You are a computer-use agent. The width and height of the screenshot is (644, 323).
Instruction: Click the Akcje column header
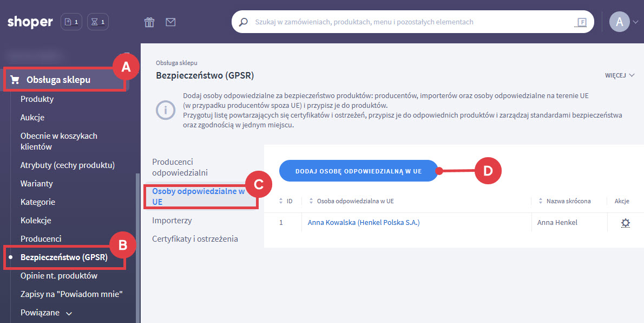(x=622, y=201)
